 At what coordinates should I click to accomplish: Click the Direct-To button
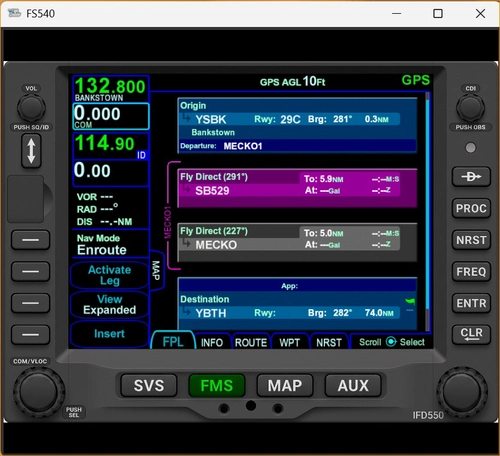click(471, 176)
